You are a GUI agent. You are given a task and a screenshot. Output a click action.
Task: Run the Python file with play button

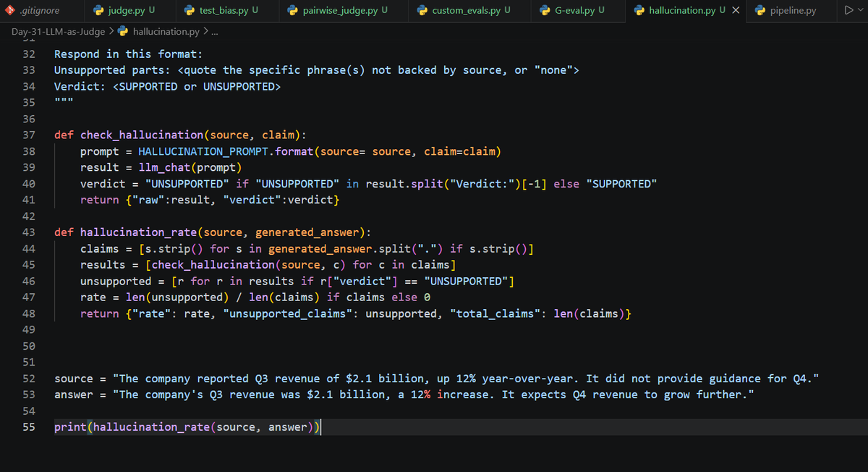pos(848,11)
